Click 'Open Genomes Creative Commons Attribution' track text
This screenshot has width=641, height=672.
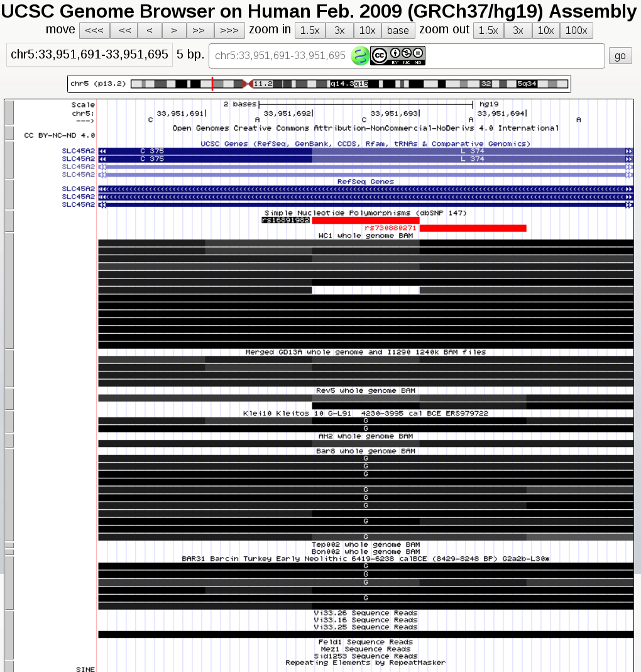tap(366, 128)
